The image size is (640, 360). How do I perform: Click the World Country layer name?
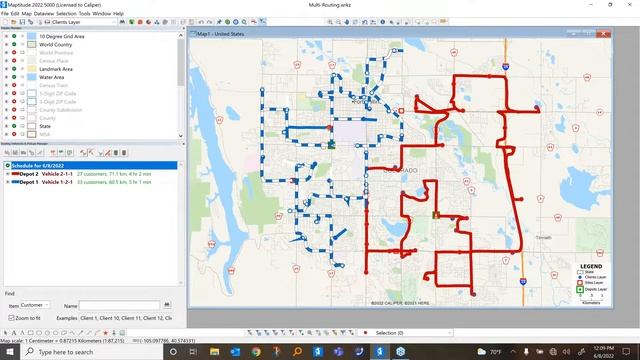tap(55, 44)
